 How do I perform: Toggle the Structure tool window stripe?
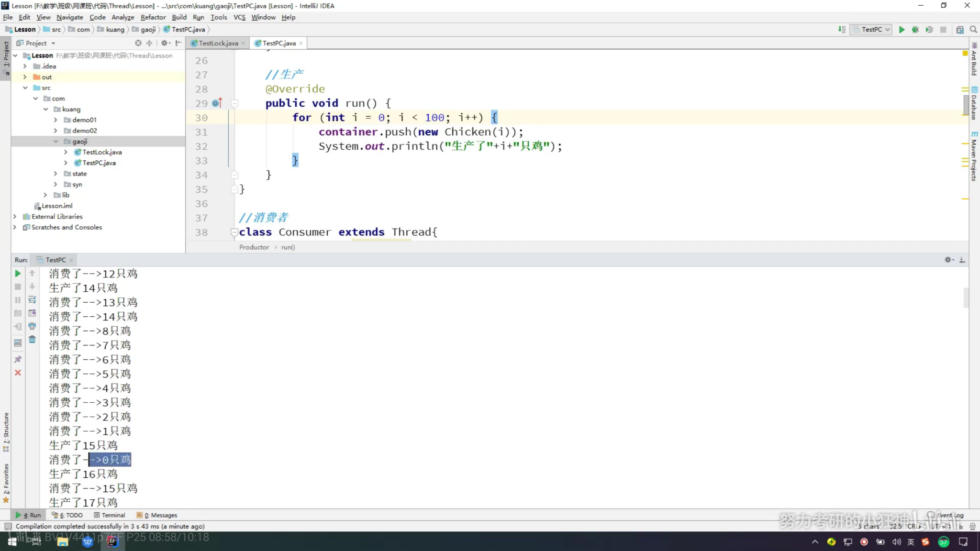[x=6, y=432]
